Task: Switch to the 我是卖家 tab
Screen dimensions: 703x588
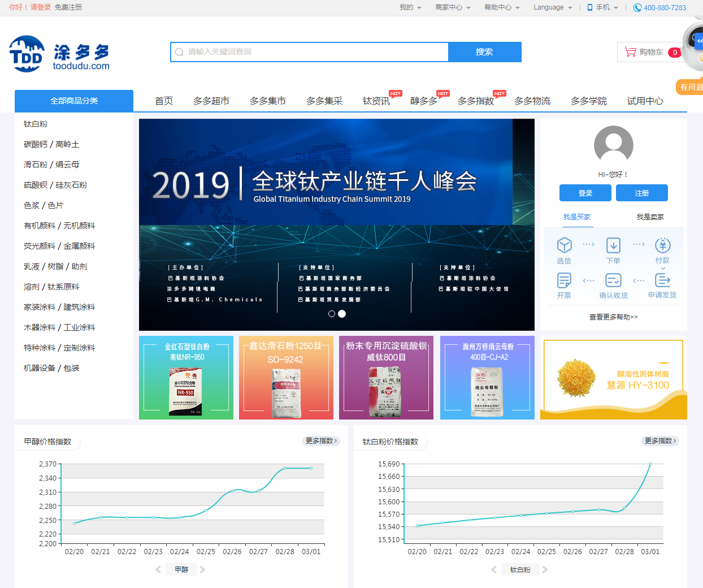Action: click(650, 217)
